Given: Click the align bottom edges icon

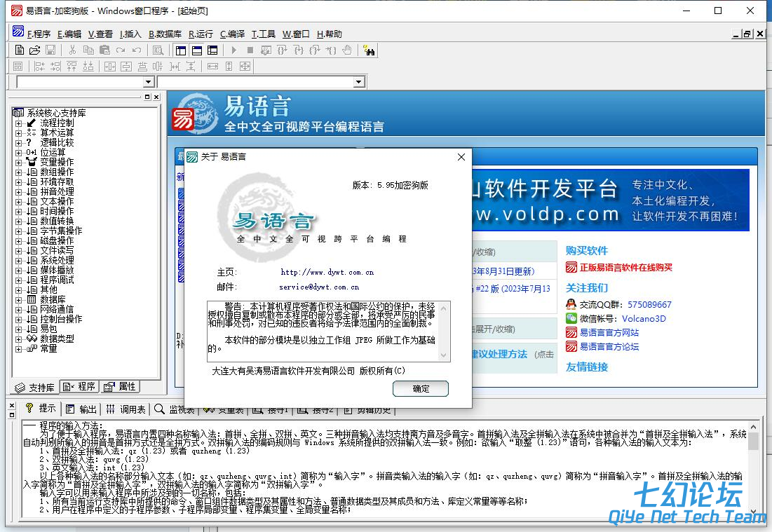Looking at the screenshot, I should [88, 66].
